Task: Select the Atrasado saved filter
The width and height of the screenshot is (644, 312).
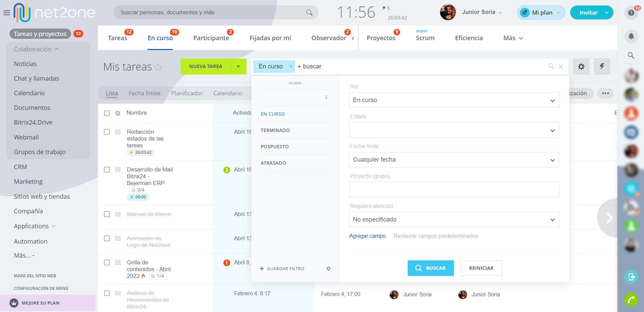Action: [x=273, y=163]
